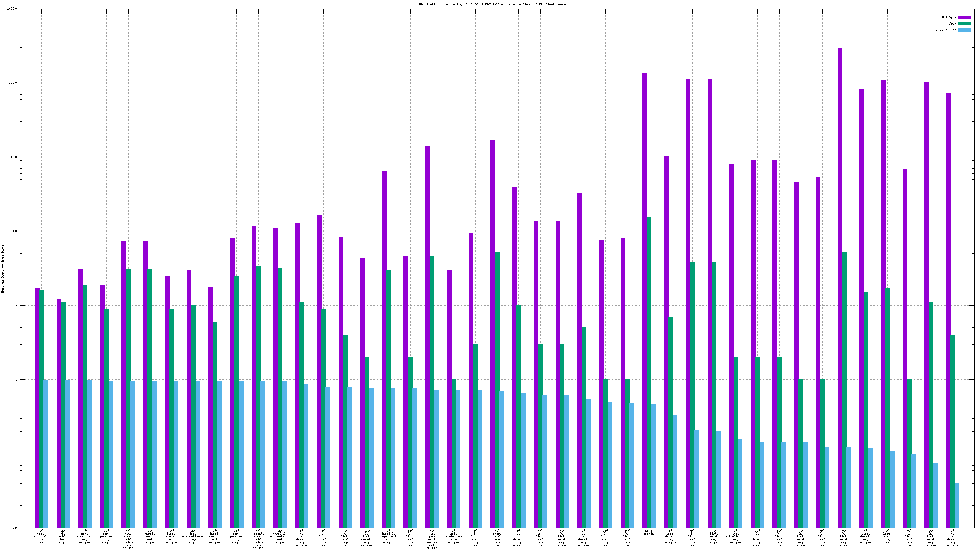The height and width of the screenshot is (551, 980).
Task: Click the blue Score (0..1) legend swatch
Action: [964, 30]
